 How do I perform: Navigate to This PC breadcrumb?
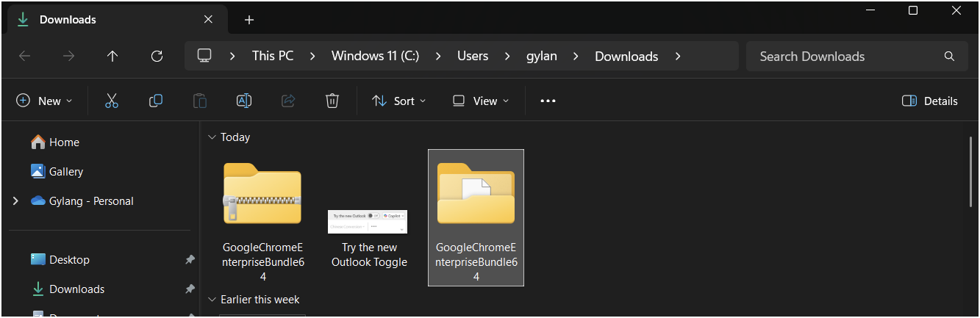[x=273, y=56]
